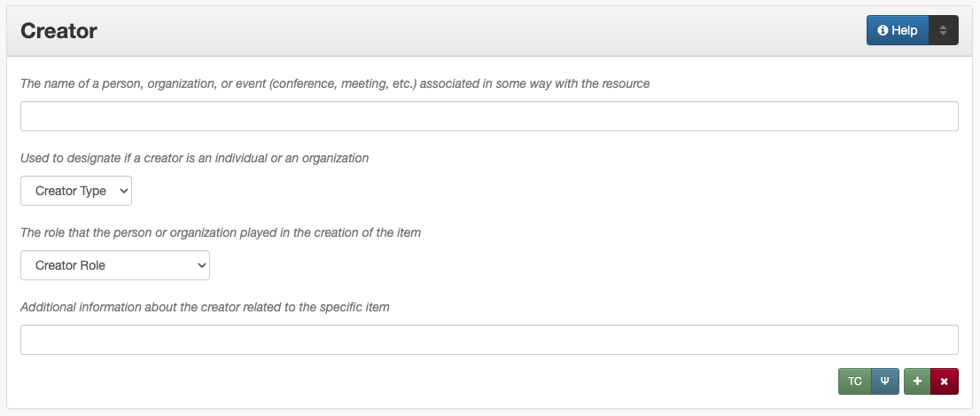Click the chevron arrow on Creator Role
The height and width of the screenshot is (416, 980).
point(200,265)
